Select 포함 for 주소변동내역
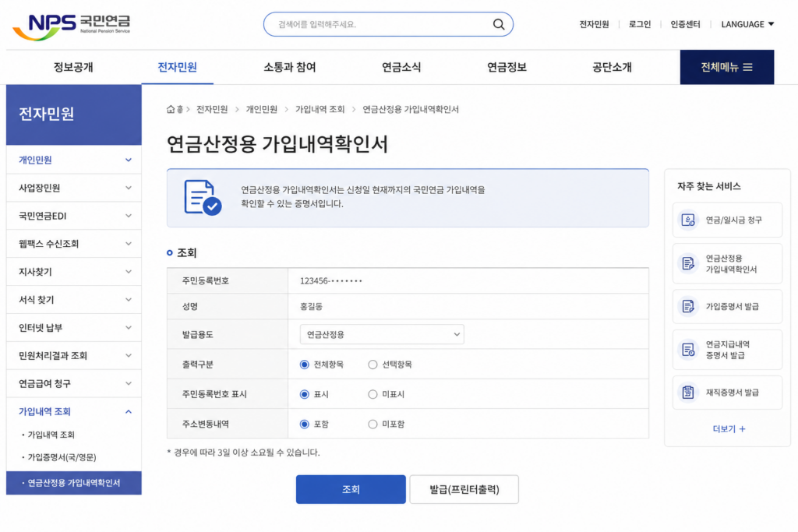The image size is (798, 532). 305,425
